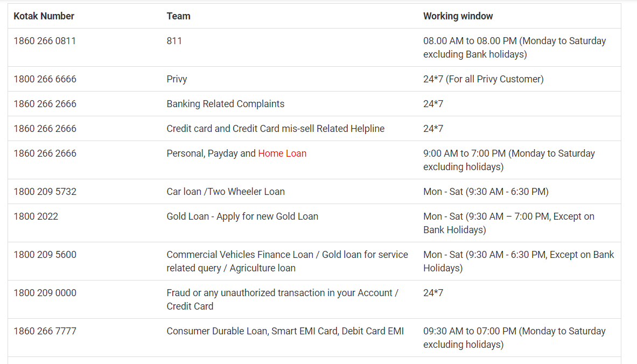Click Consumer Durable Loan, Smart EMI Card cell

click(285, 331)
